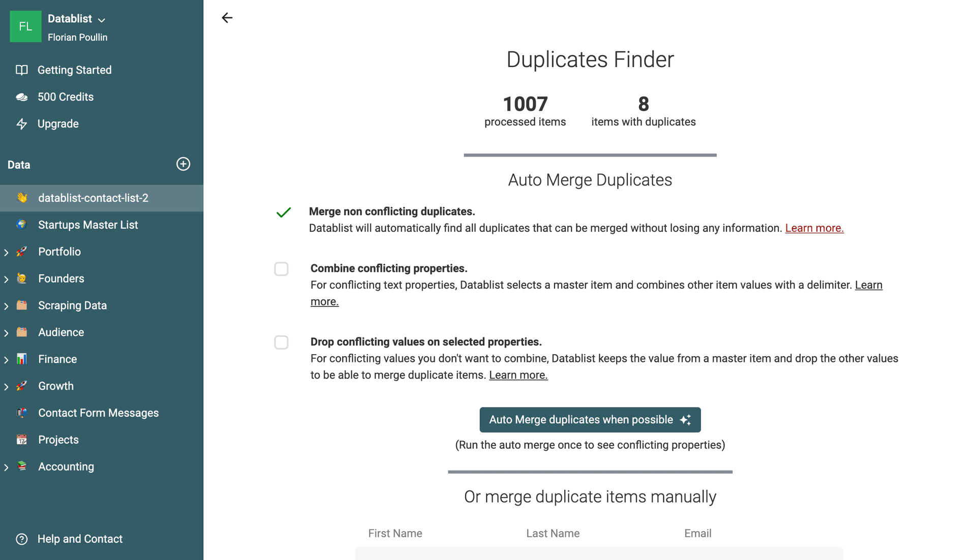Viewport: 976px width, 560px height.
Task: Click the Upgrade lightning bolt icon
Action: pos(21,124)
